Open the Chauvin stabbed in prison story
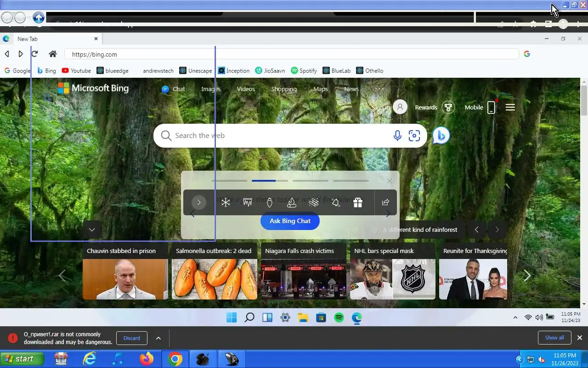The height and width of the screenshot is (368, 588). click(x=125, y=271)
